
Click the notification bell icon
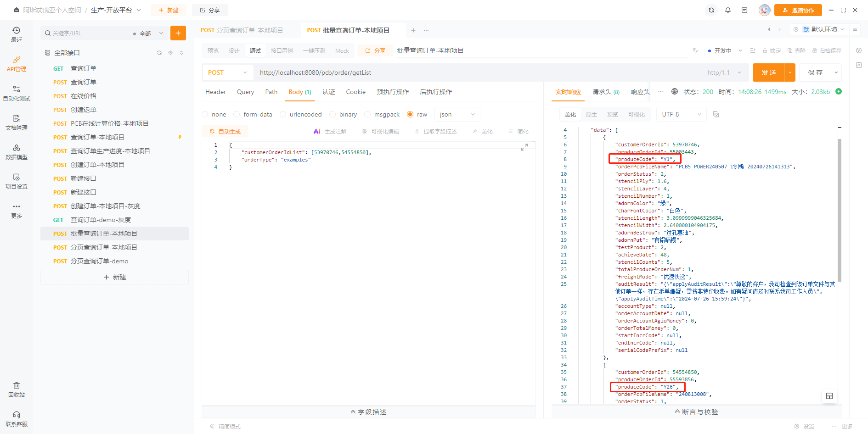point(728,10)
